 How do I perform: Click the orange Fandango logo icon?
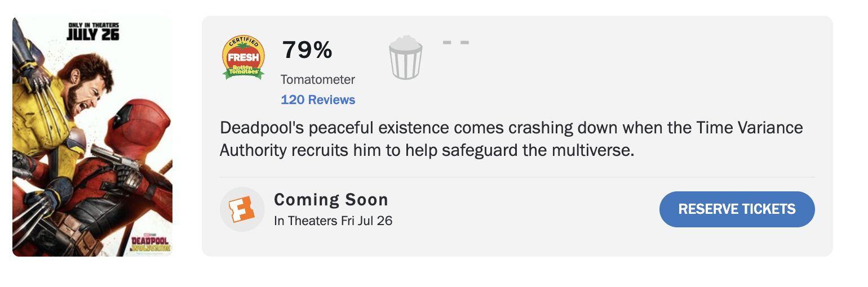tap(242, 209)
